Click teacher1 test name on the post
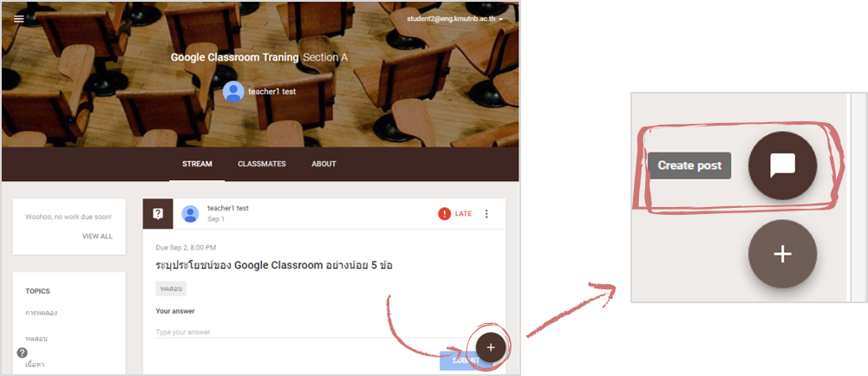 pos(228,208)
